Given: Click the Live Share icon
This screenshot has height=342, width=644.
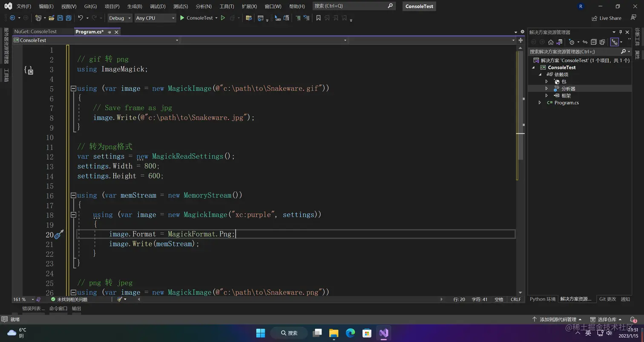Looking at the screenshot, I should (x=595, y=18).
